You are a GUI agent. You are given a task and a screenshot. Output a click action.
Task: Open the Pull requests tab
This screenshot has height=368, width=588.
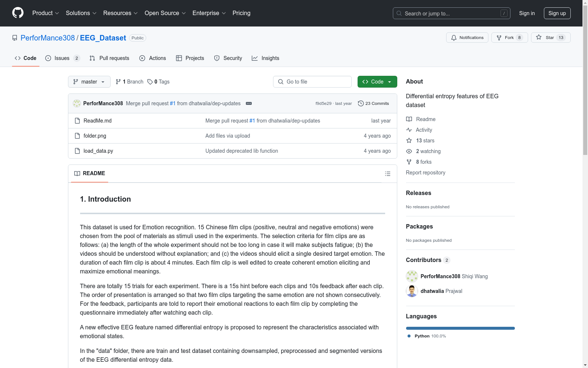tap(110, 58)
